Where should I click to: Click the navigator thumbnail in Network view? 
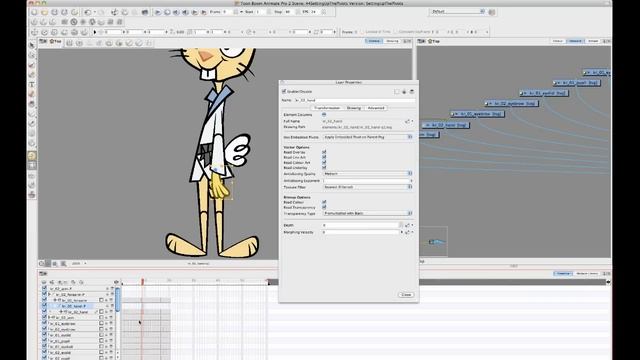coord(433,242)
